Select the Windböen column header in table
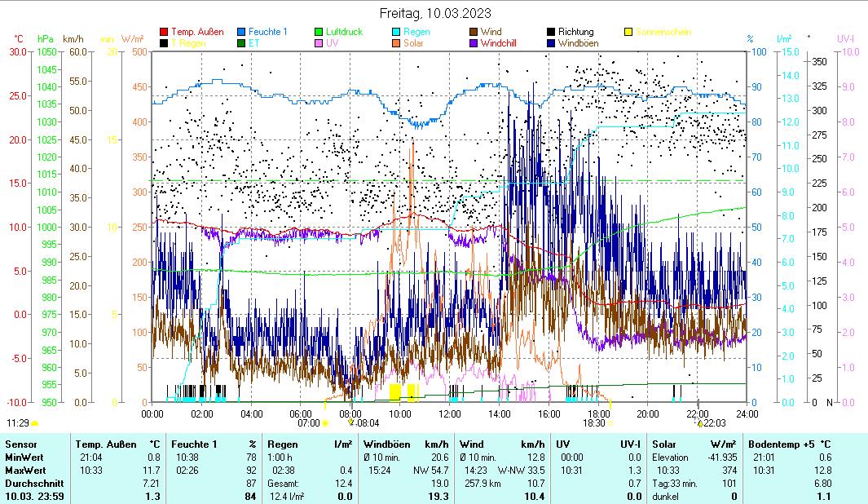868x504 pixels. (x=387, y=444)
